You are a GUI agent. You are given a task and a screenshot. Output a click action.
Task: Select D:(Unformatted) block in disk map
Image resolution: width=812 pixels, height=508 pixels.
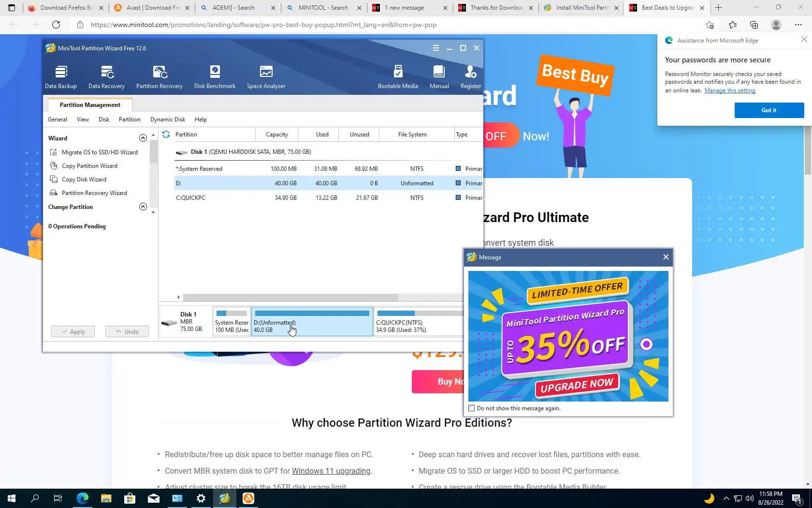(x=312, y=322)
